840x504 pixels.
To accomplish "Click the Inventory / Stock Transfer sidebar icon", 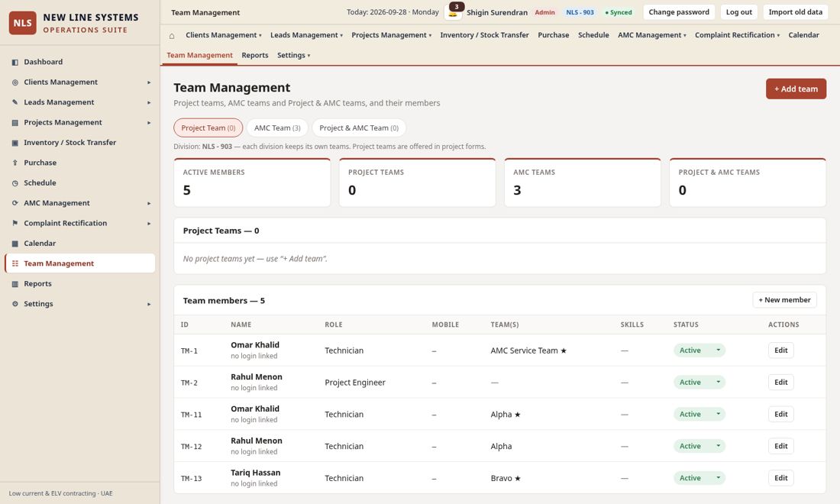I will pos(15,143).
